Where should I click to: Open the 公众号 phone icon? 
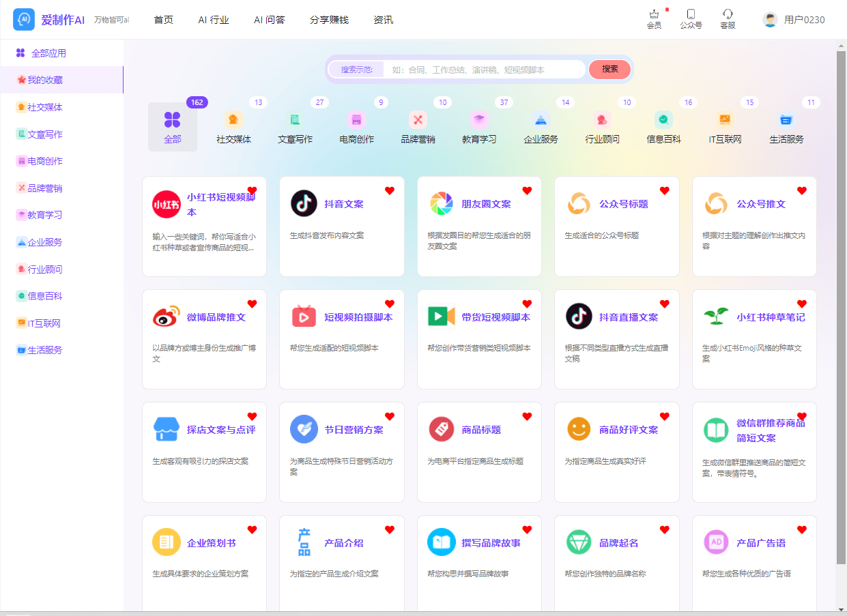(691, 14)
